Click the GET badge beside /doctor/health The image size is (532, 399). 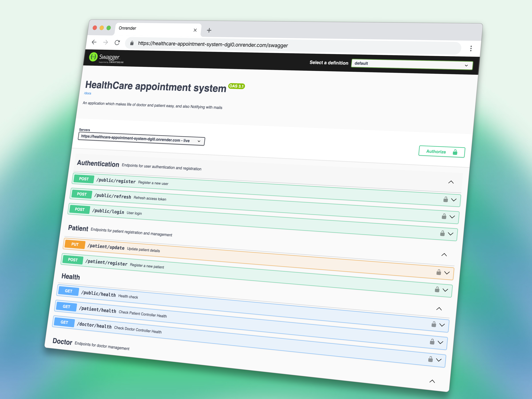pos(64,322)
